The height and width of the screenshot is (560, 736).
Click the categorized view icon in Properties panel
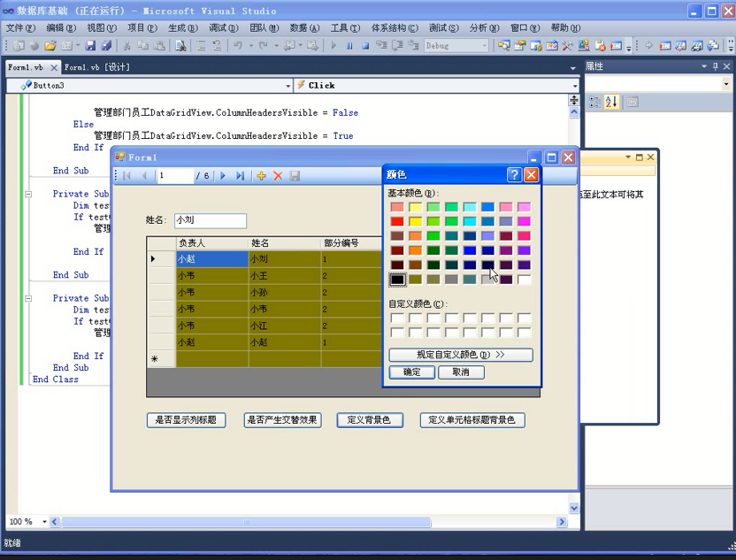click(x=594, y=102)
